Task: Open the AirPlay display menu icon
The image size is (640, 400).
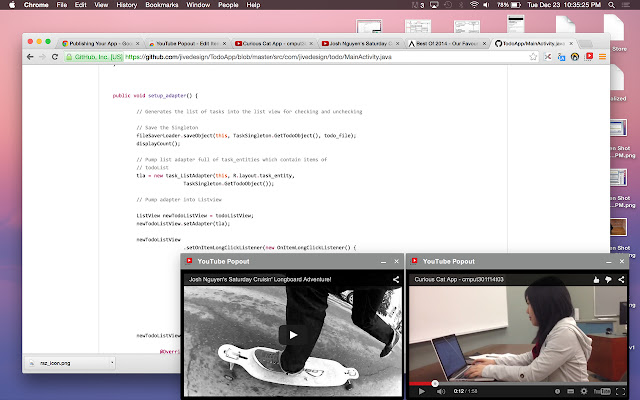Action: tap(434, 5)
